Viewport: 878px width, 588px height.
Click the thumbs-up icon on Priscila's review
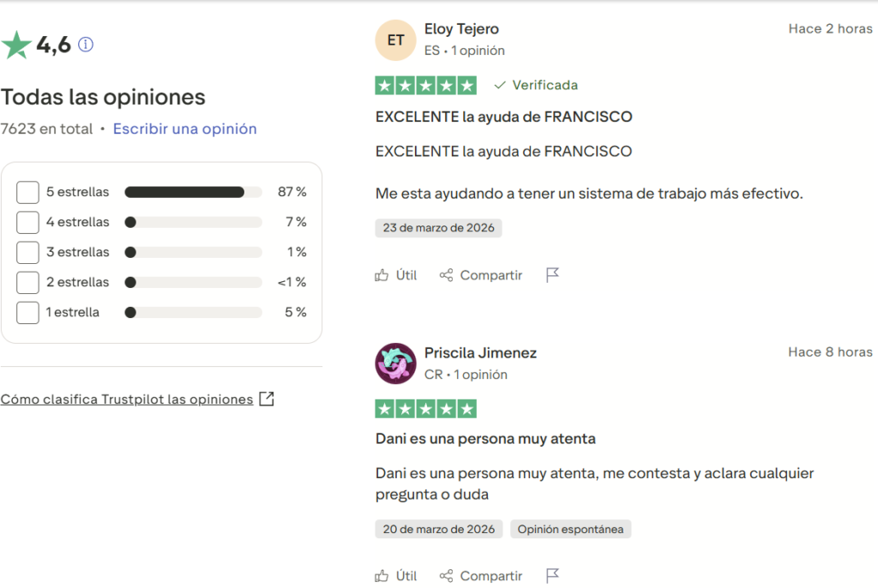point(382,576)
